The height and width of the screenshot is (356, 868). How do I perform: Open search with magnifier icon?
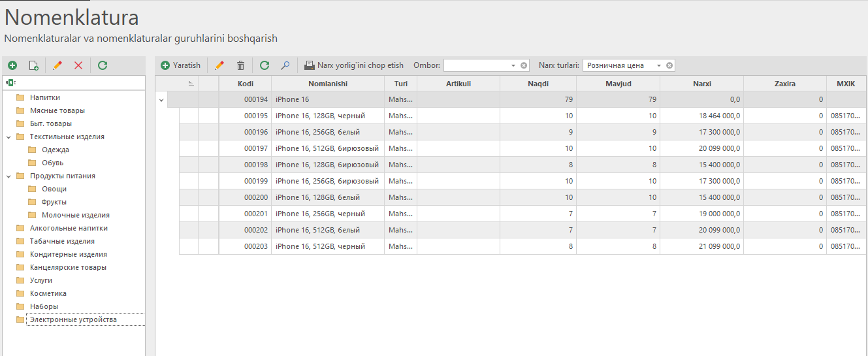tap(285, 65)
